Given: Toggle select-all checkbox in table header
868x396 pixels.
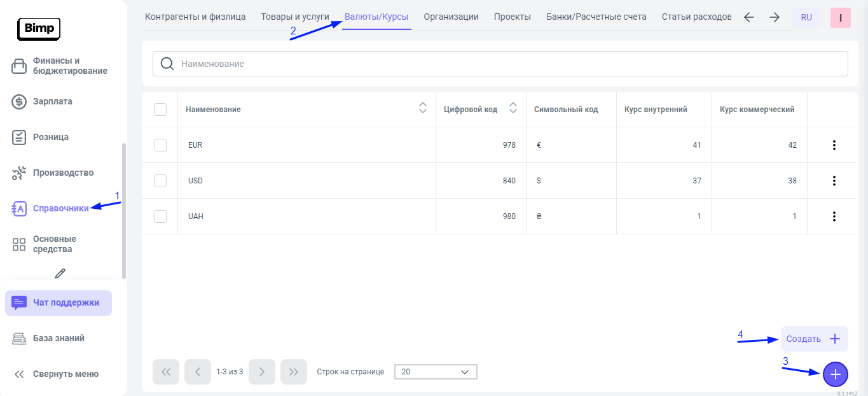Looking at the screenshot, I should pyautogui.click(x=160, y=110).
